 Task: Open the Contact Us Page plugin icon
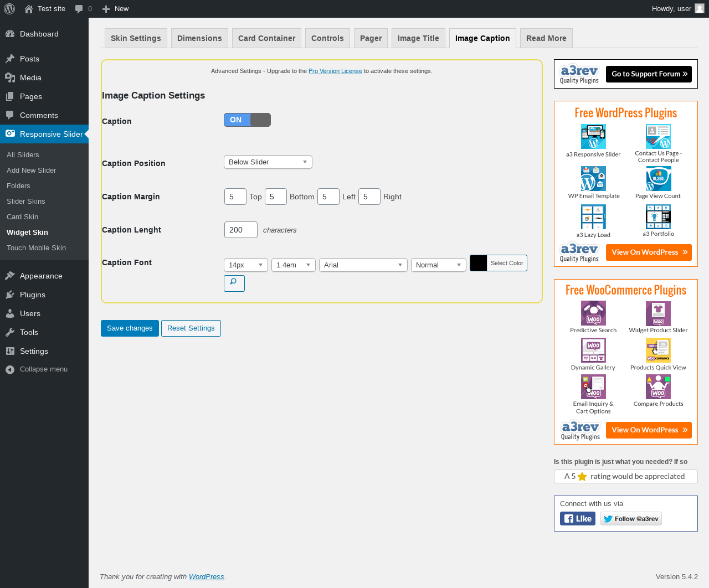(658, 136)
